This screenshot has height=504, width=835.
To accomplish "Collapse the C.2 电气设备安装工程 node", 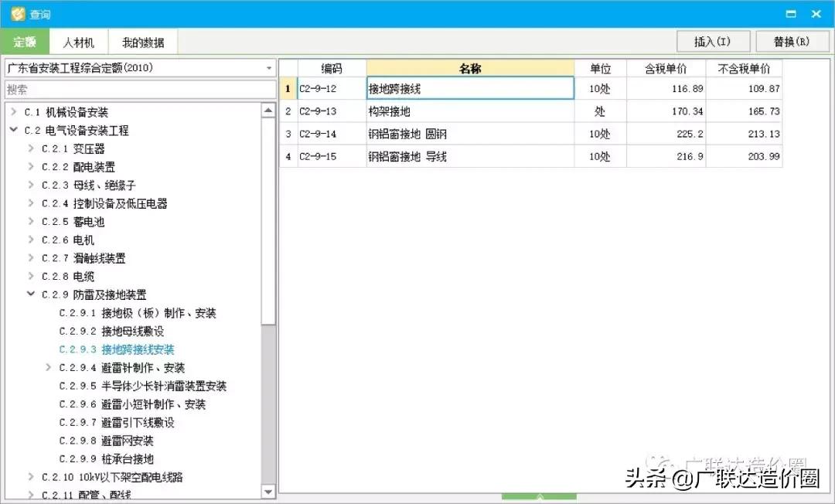I will (14, 130).
